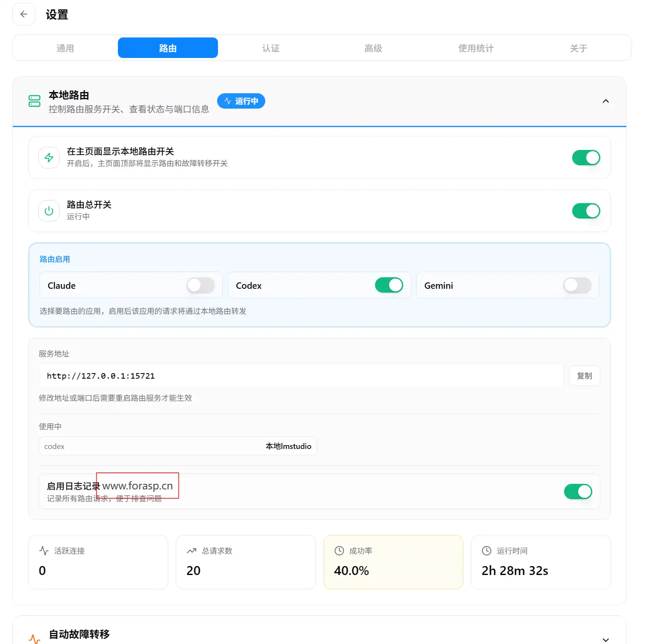Click the 路由启用 heading
This screenshot has height=644, width=645.
(54, 259)
